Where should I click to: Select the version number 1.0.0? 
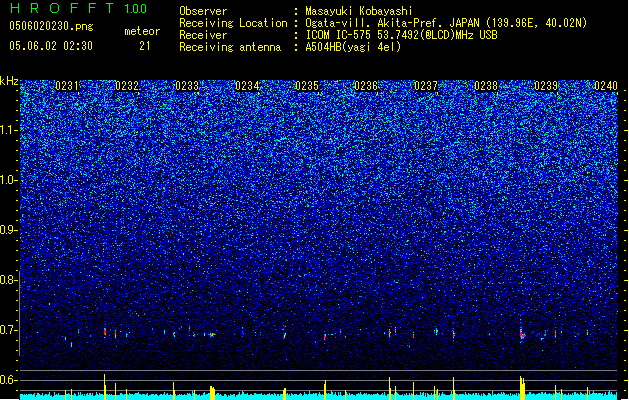pyautogui.click(x=135, y=8)
